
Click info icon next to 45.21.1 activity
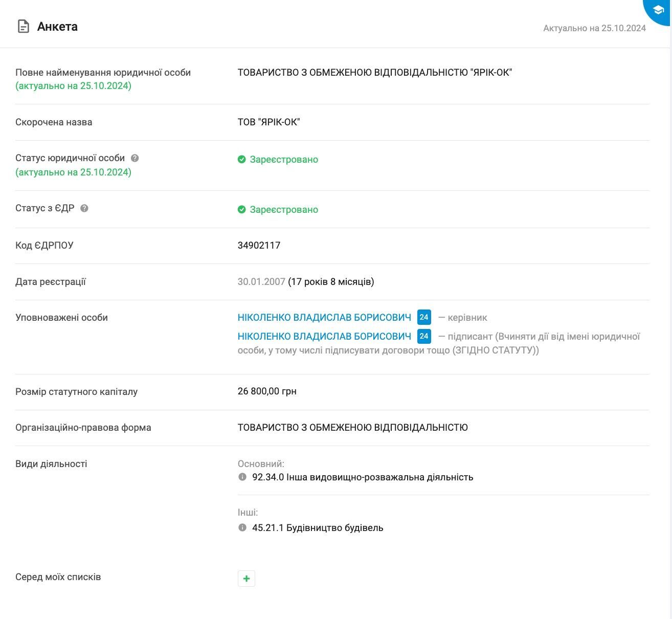point(242,527)
